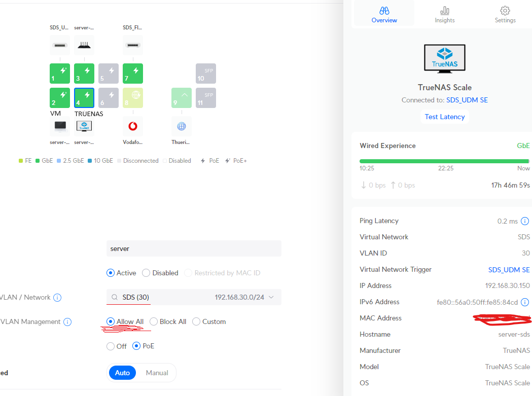Select switch port 7

tap(133, 74)
